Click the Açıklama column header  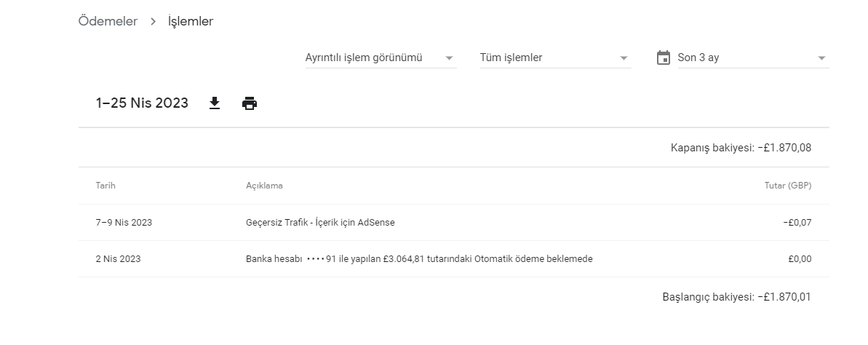click(264, 186)
